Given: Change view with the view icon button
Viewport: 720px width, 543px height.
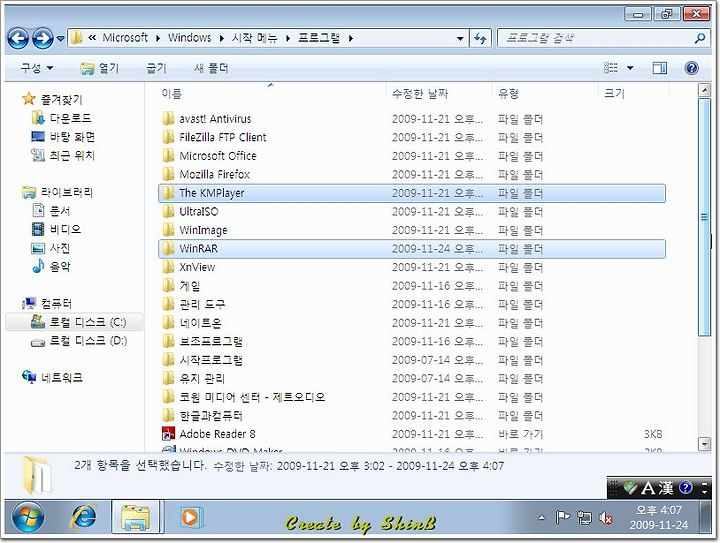Looking at the screenshot, I should pos(611,68).
